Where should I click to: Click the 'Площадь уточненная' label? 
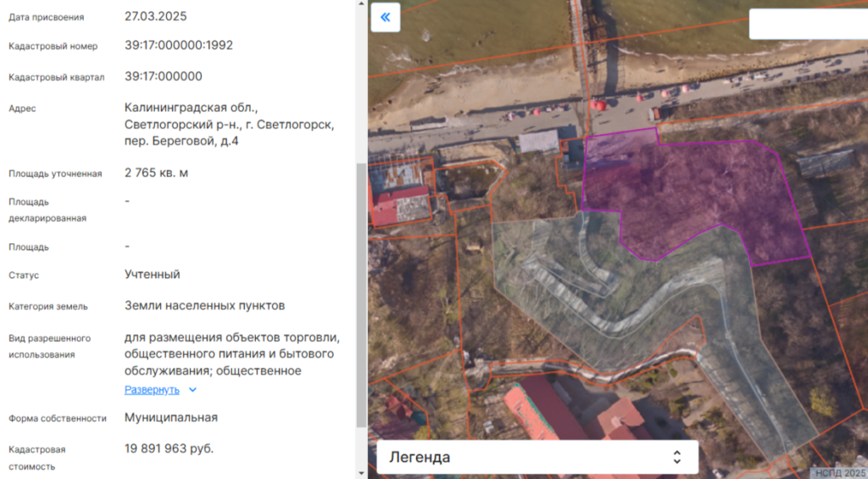coord(55,174)
